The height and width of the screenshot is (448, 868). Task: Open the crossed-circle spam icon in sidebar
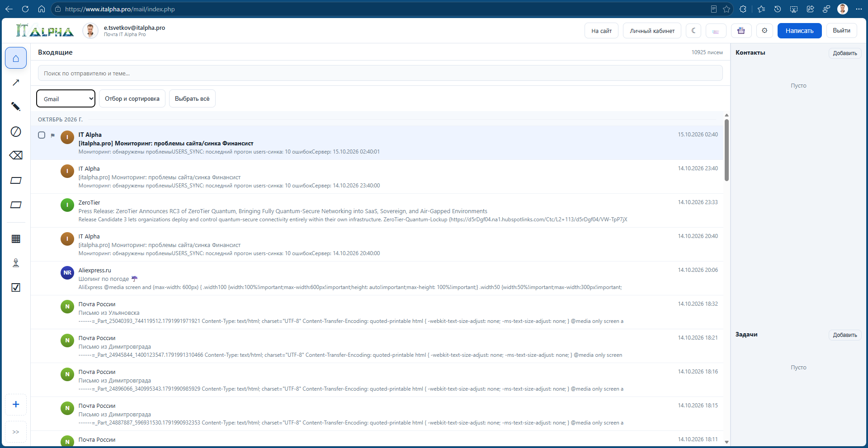[16, 131]
